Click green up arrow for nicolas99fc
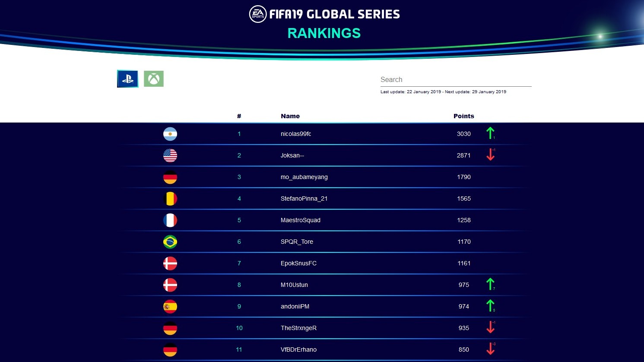Screen dimensions: 644x362 point(490,133)
